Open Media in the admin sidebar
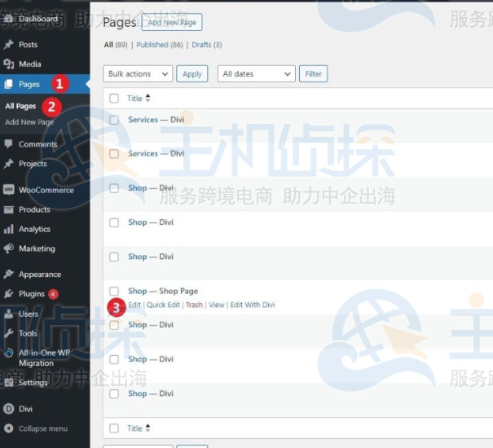Screen dimensions: 493x448 point(30,64)
